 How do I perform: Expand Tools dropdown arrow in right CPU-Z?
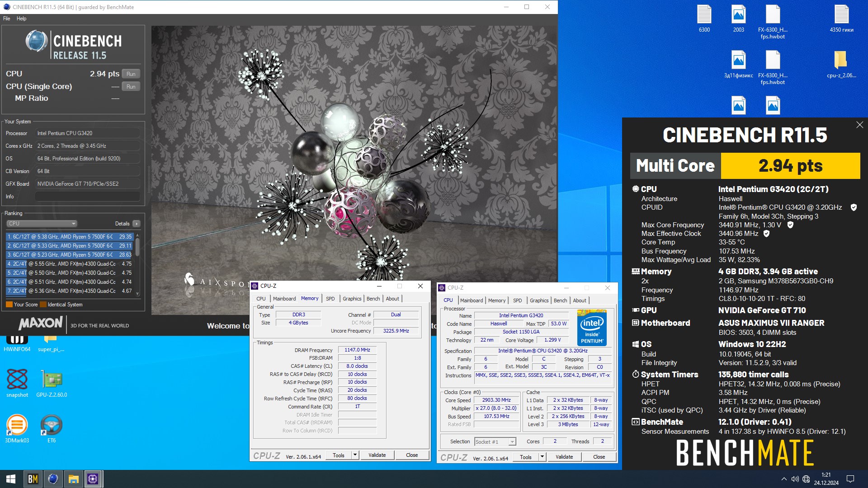[542, 457]
